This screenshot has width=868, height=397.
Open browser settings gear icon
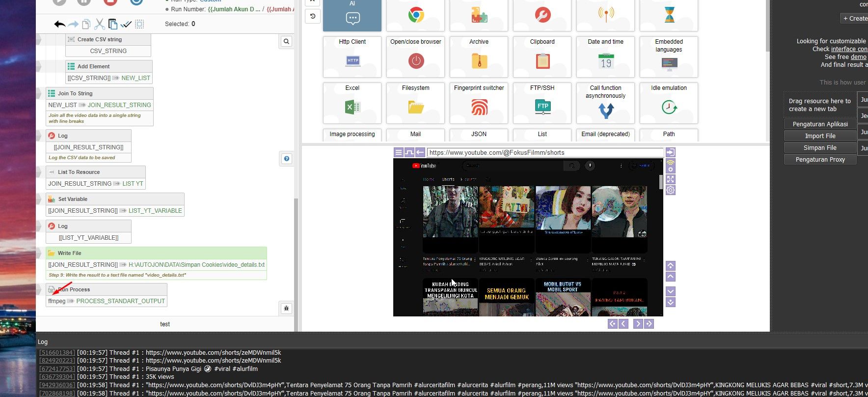671,190
